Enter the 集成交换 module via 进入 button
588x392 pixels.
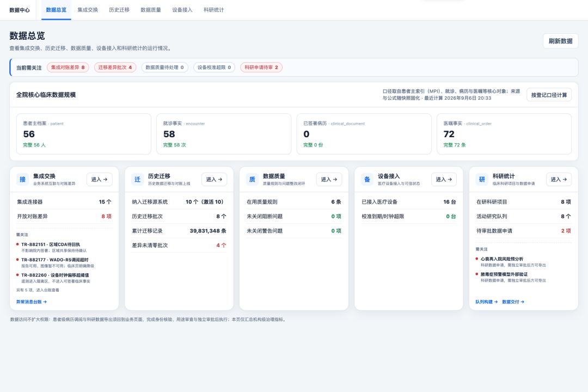click(x=100, y=179)
